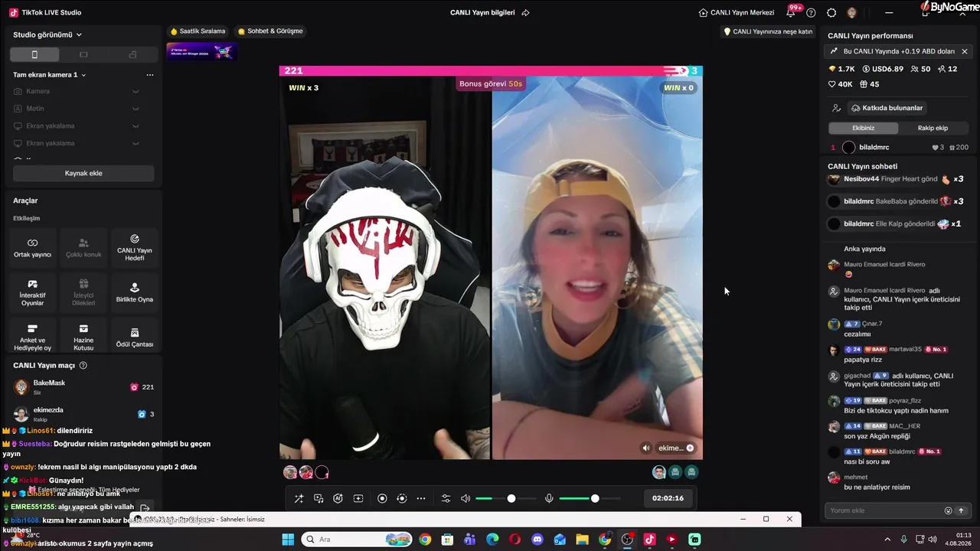
Task: Open İnteraktif Oyunlar
Action: (33, 292)
